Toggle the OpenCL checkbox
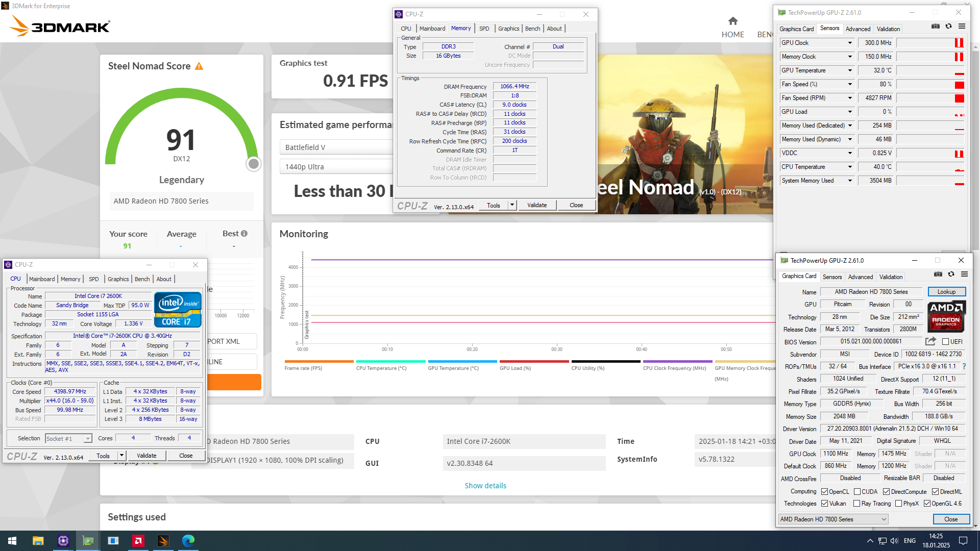980x551 pixels. [824, 492]
